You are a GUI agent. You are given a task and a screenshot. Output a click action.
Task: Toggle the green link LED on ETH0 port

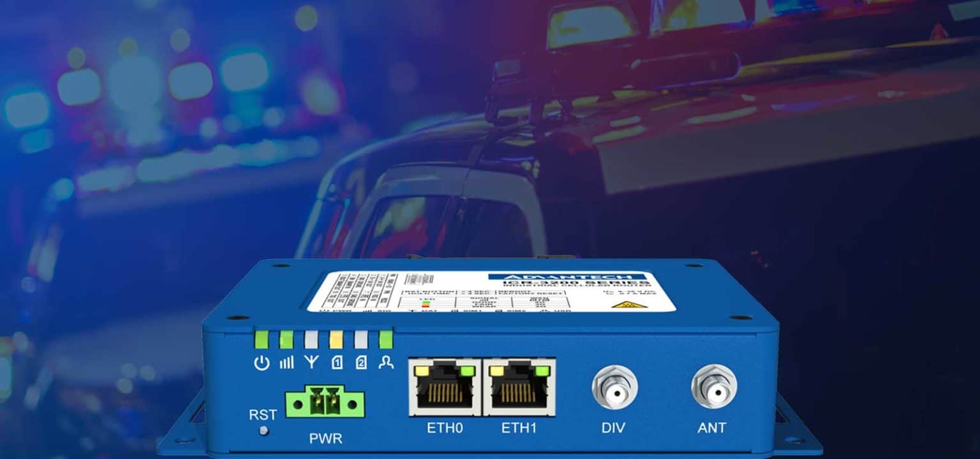(x=469, y=370)
